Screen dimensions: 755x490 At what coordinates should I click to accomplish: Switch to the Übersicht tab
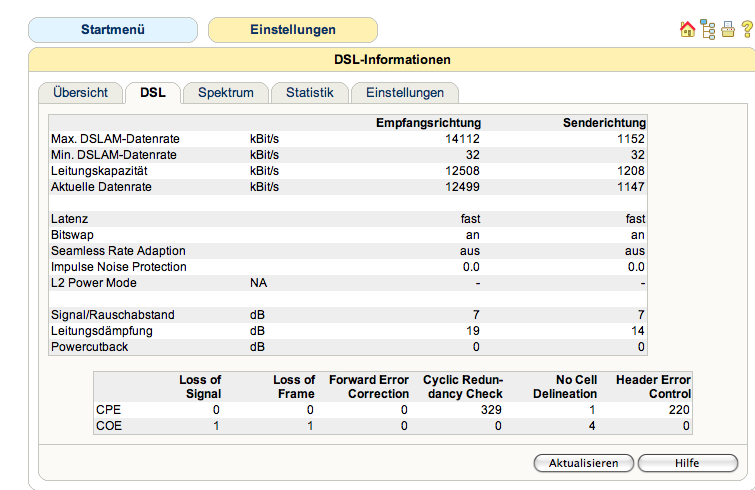(80, 92)
